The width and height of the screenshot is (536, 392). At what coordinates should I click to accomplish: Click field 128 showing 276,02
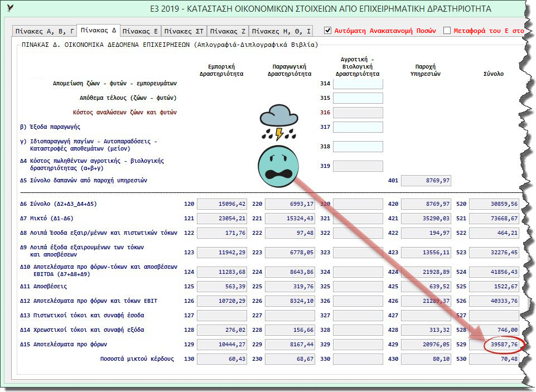[x=222, y=330]
